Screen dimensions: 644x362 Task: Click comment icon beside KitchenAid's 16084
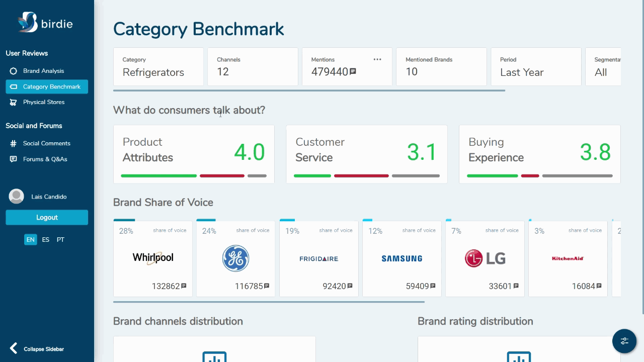pos(599,286)
